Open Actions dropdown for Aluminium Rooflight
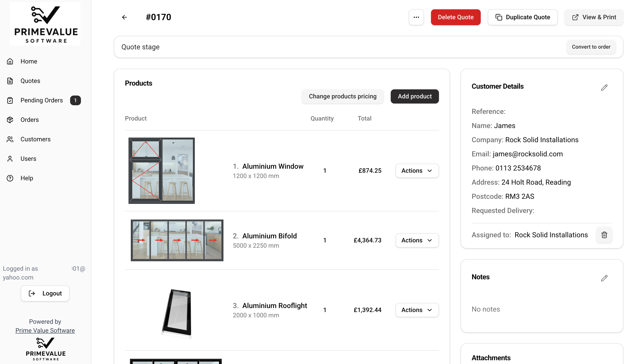This screenshot has width=628, height=364. (x=417, y=310)
